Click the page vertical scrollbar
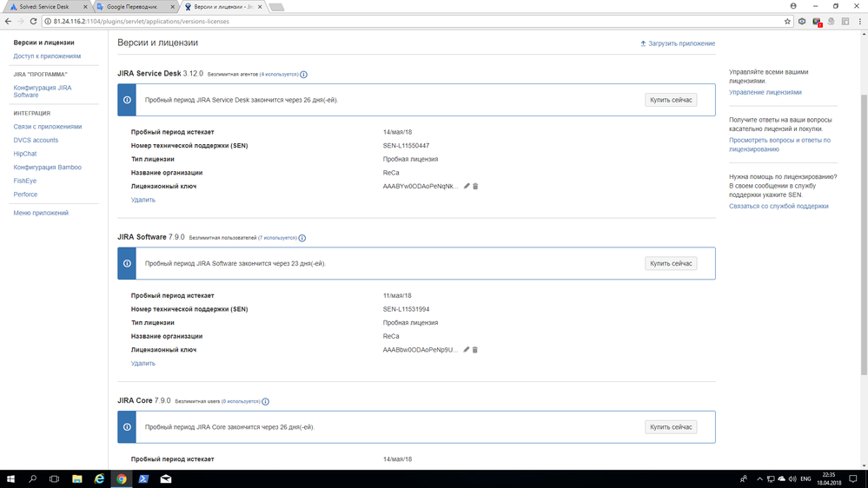The height and width of the screenshot is (488, 868). (864, 235)
